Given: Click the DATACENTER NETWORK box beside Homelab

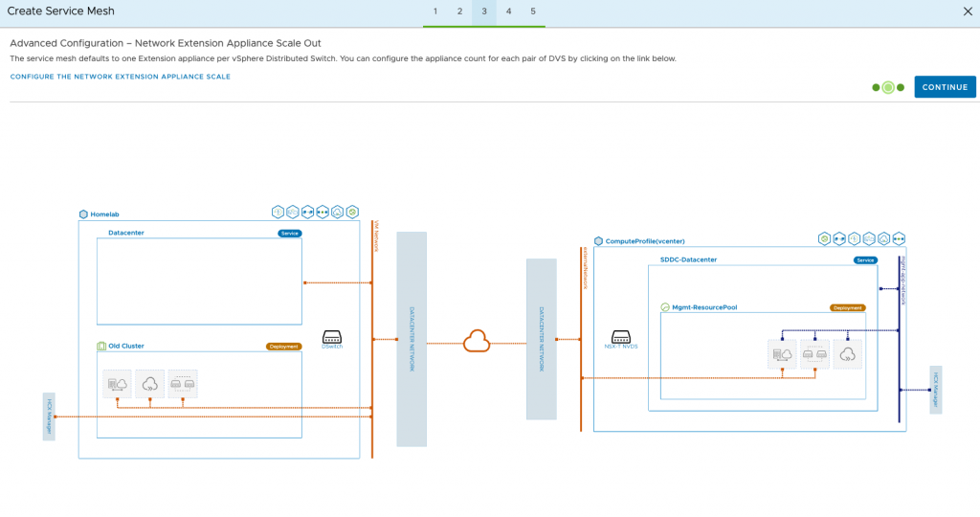Looking at the screenshot, I should (x=412, y=339).
